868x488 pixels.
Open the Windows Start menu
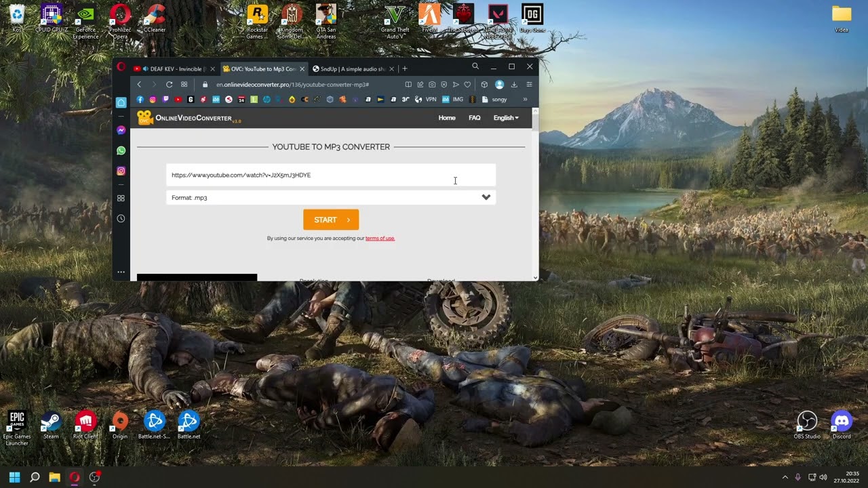15,477
